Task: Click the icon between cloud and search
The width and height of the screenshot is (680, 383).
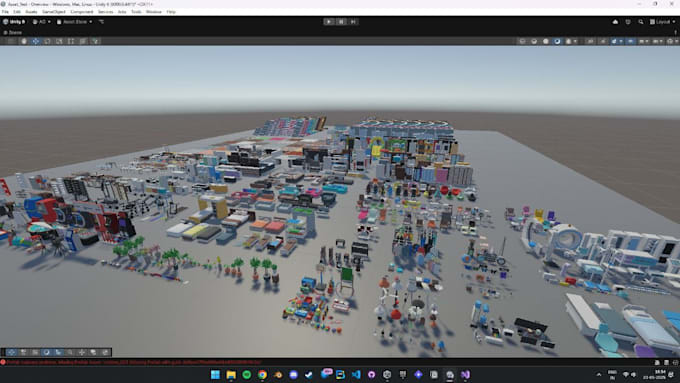Action: click(628, 22)
